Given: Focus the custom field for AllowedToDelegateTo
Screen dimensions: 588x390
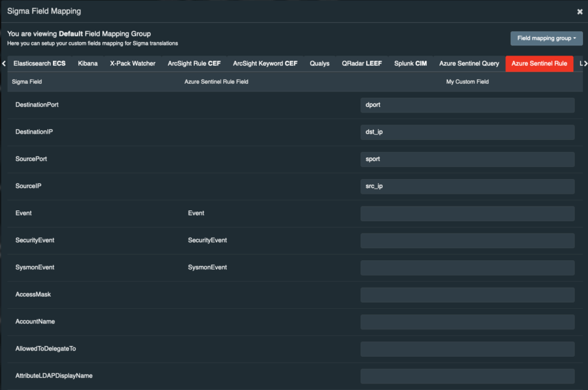Looking at the screenshot, I should 467,348.
